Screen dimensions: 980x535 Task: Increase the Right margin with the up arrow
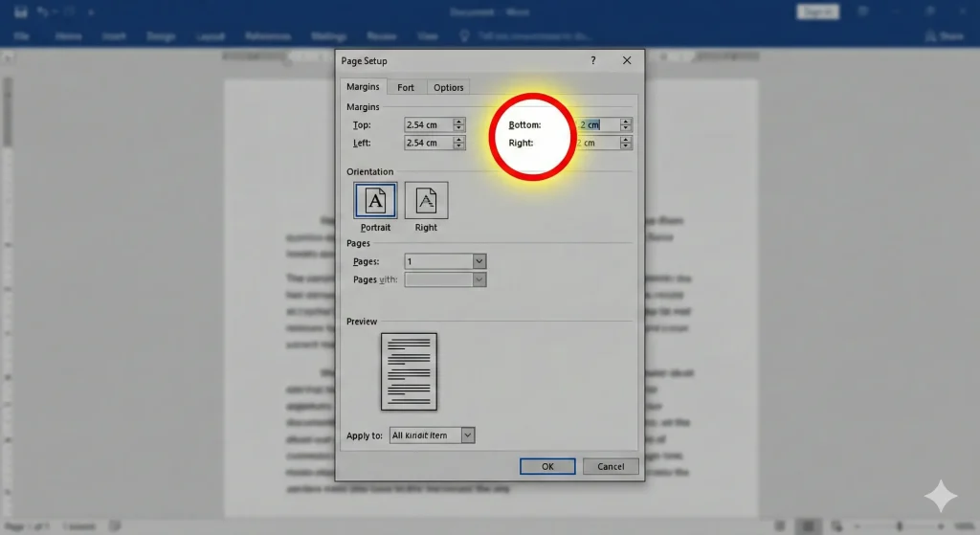pos(626,140)
